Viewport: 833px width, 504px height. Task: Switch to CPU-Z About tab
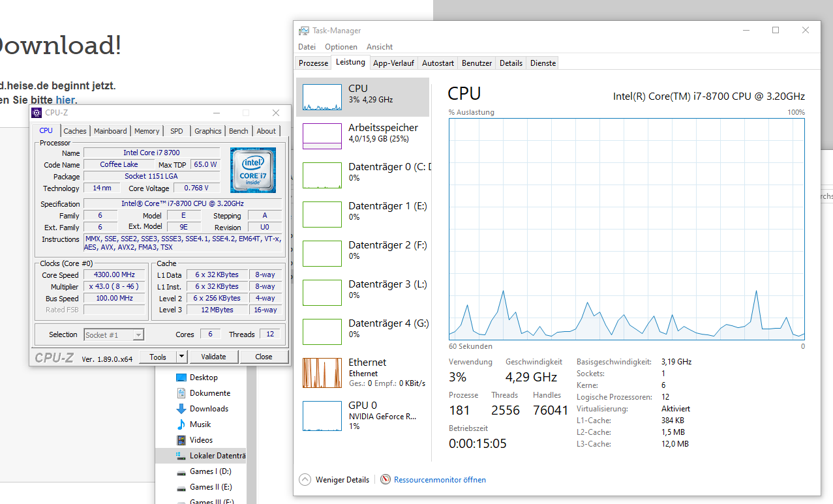(x=266, y=131)
